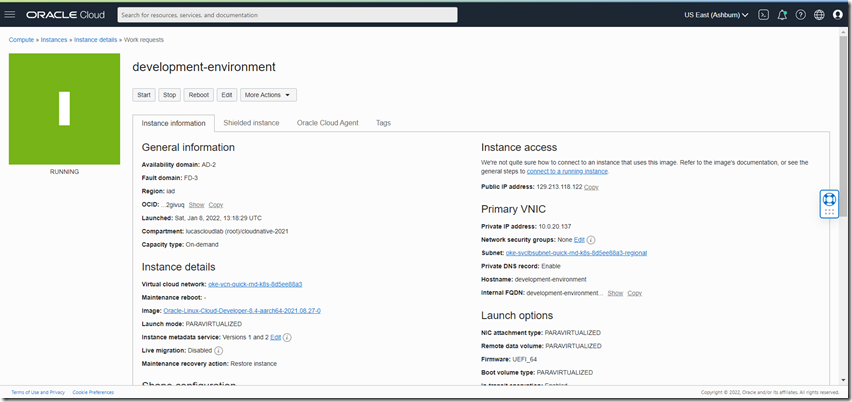Focus the resources search field
This screenshot has width=852, height=402.
click(x=287, y=15)
